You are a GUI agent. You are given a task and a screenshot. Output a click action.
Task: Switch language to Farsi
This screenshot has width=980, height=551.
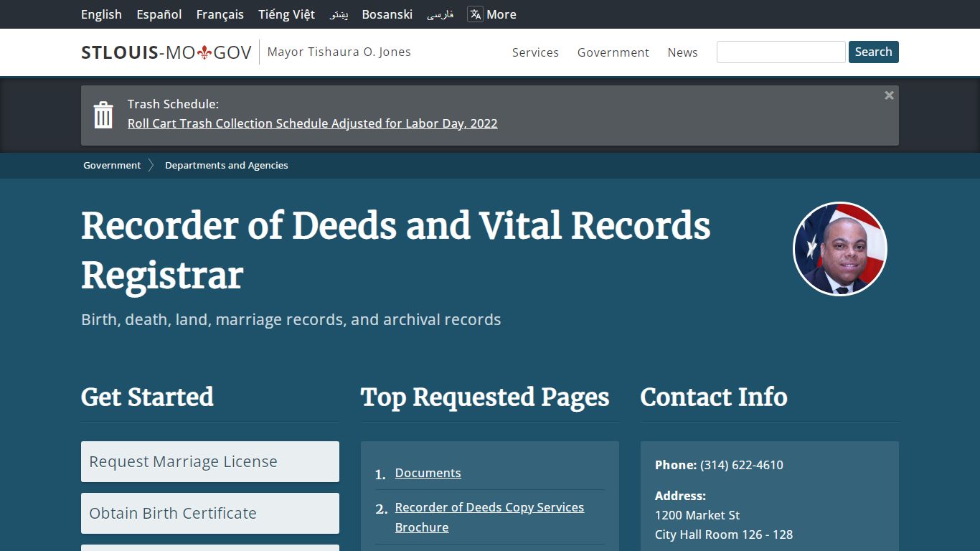[440, 14]
